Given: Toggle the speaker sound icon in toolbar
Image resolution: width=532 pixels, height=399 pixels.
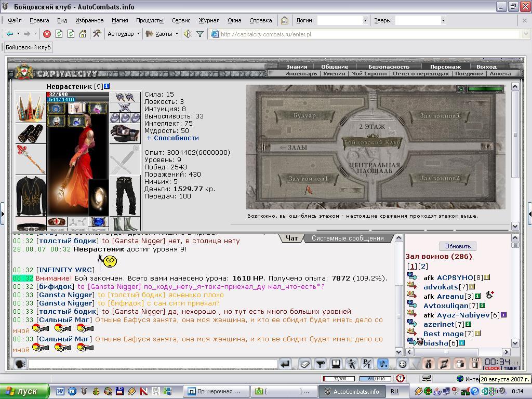Looking at the screenshot, I should pyautogui.click(x=188, y=34).
